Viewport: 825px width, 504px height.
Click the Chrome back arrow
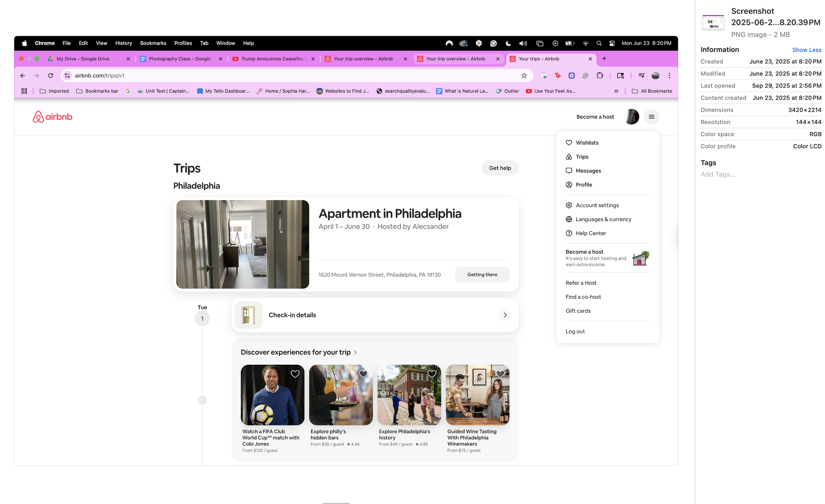(x=22, y=76)
